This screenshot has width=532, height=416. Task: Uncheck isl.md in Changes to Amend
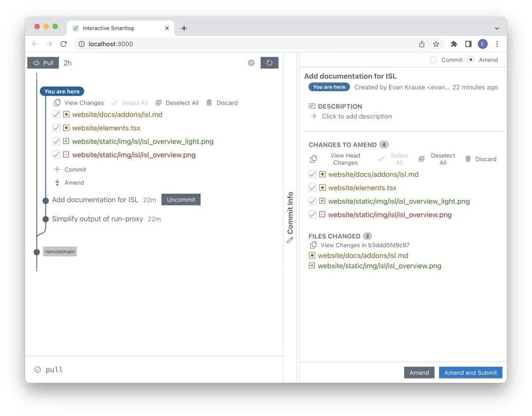click(312, 174)
